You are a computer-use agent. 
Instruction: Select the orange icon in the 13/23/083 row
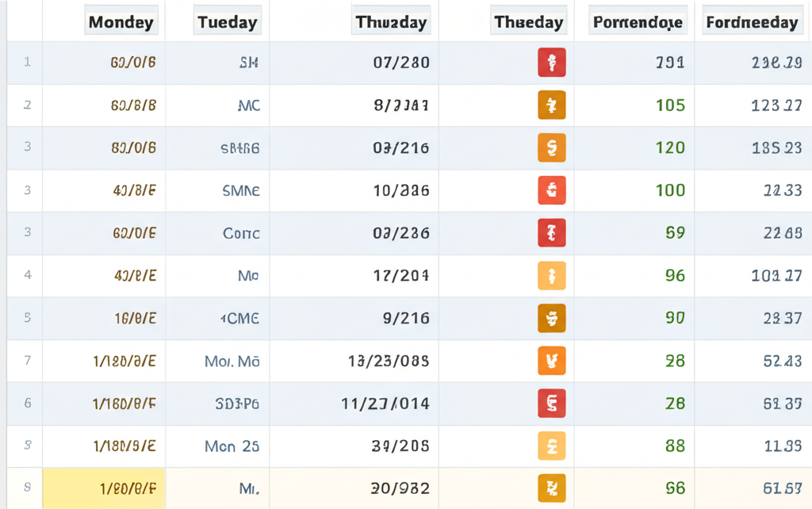pyautogui.click(x=551, y=361)
